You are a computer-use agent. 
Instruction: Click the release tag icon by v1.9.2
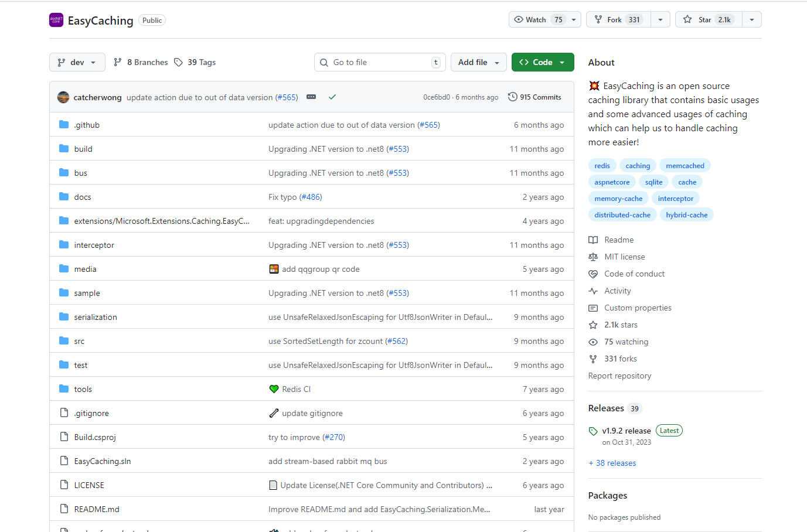click(x=593, y=431)
